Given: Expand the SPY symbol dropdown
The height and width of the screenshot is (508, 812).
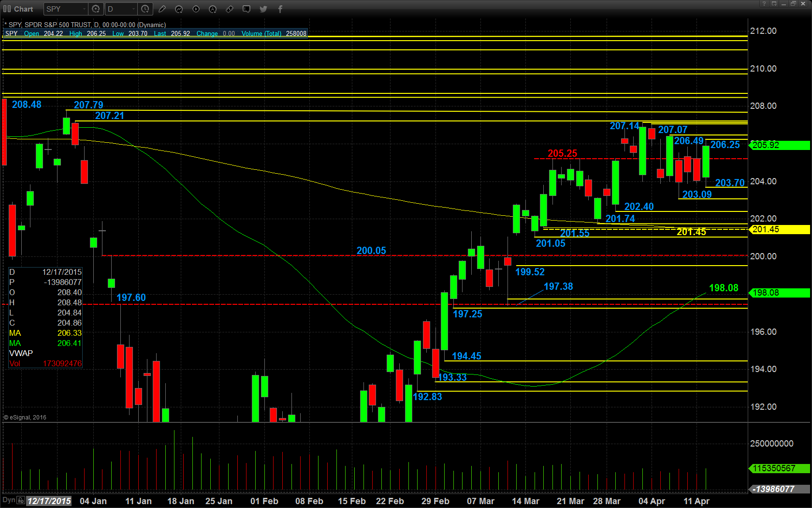Looking at the screenshot, I should (x=84, y=9).
